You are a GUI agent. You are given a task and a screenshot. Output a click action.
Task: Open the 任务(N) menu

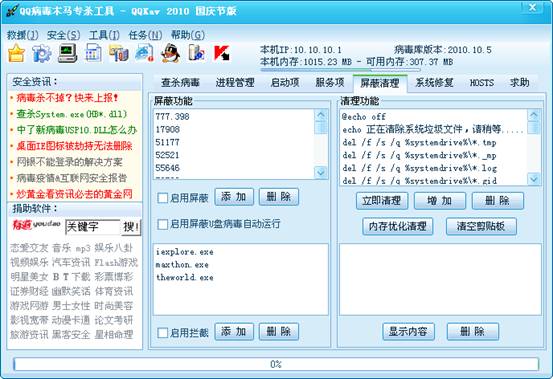click(145, 35)
